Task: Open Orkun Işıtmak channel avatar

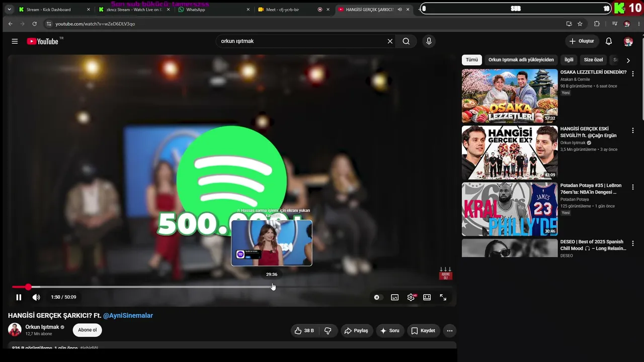Action: click(15, 330)
